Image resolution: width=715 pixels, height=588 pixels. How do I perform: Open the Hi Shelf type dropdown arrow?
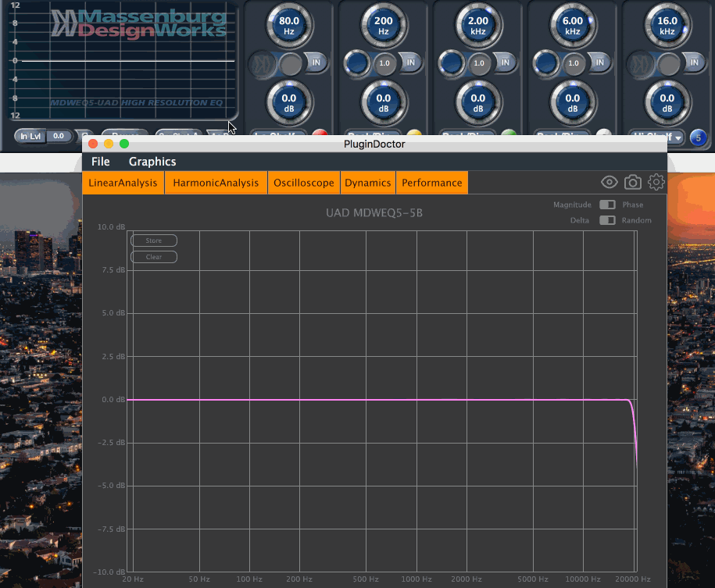678,137
